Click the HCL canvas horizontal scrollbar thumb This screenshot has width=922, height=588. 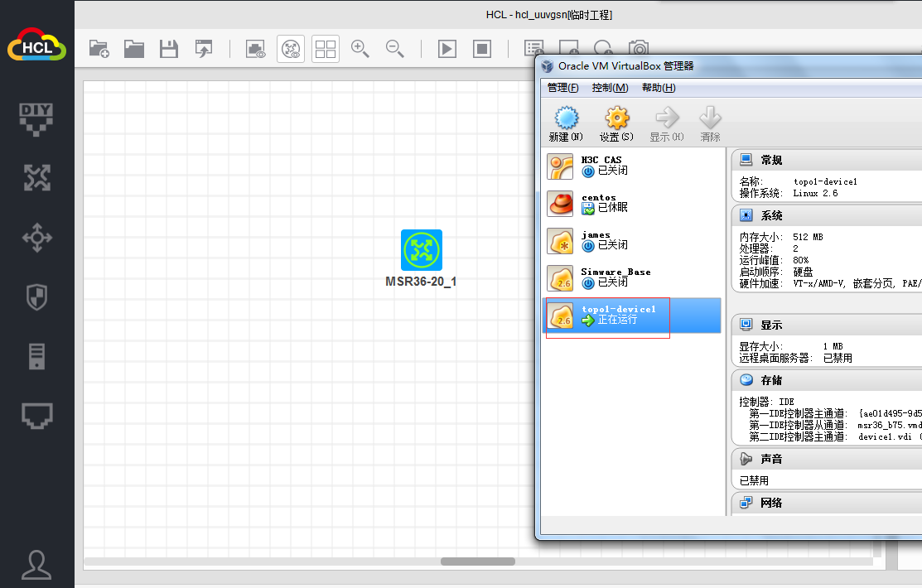tap(477, 561)
